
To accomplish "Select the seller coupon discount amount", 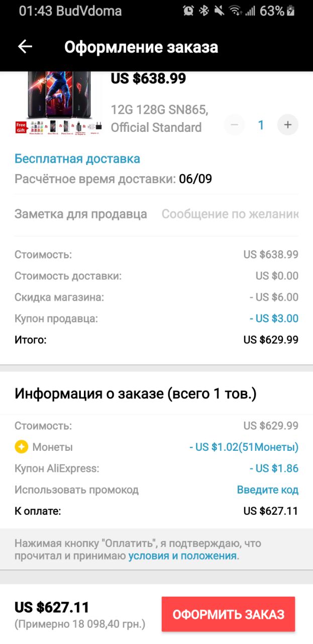I will point(274,318).
